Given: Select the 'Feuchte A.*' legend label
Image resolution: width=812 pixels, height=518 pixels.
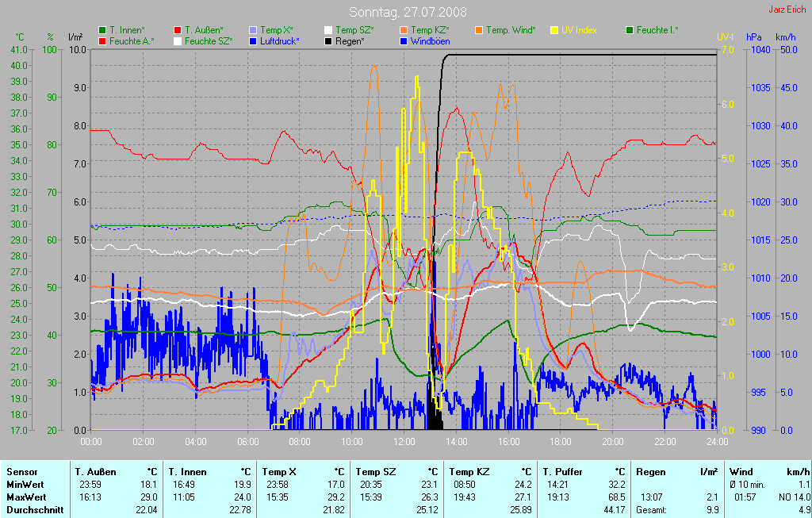Looking at the screenshot, I should tap(132, 41).
